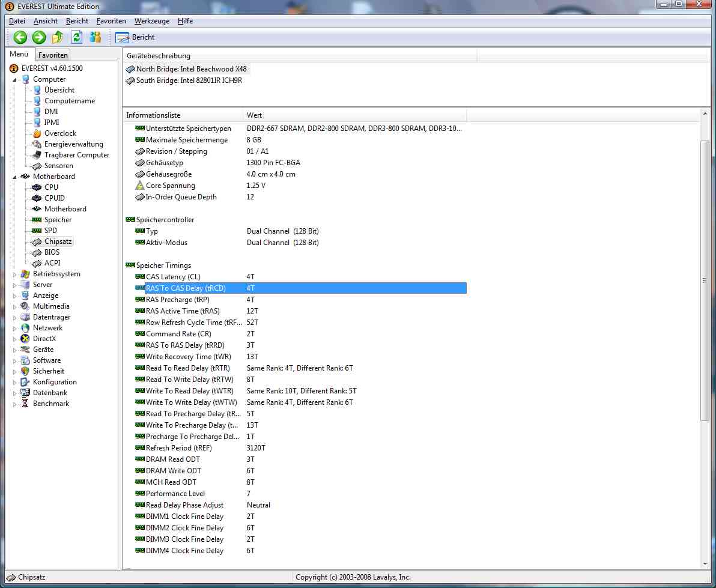Expand the Datenträger tree node
The image size is (716, 588).
[14, 318]
